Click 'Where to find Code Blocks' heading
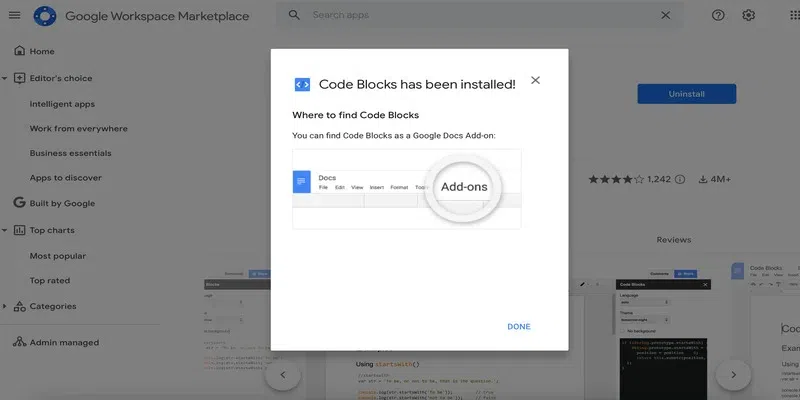Viewport: 800px width, 400px height. click(356, 115)
